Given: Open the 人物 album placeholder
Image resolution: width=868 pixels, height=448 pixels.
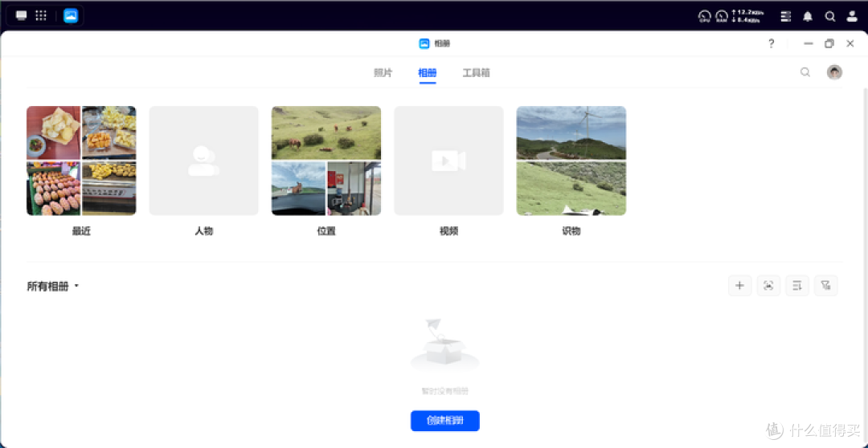Looking at the screenshot, I should pyautogui.click(x=203, y=161).
